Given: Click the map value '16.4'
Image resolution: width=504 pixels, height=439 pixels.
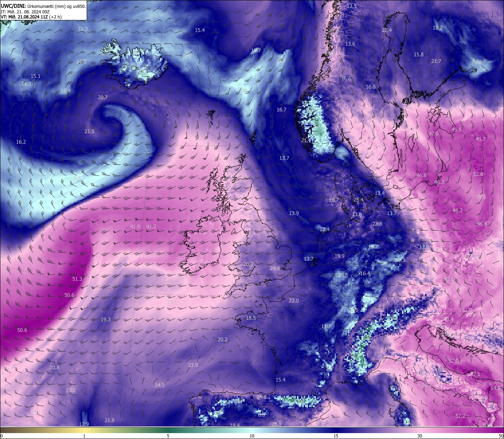Looking at the screenshot, I should [365, 274].
